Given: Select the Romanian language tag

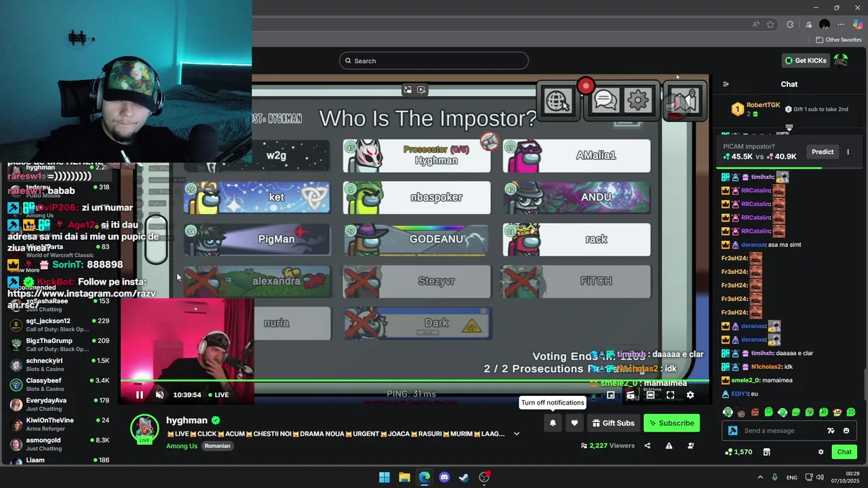Looking at the screenshot, I should [x=218, y=446].
